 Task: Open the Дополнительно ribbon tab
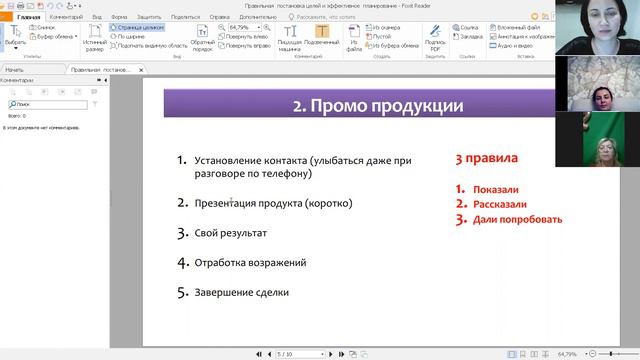(258, 17)
